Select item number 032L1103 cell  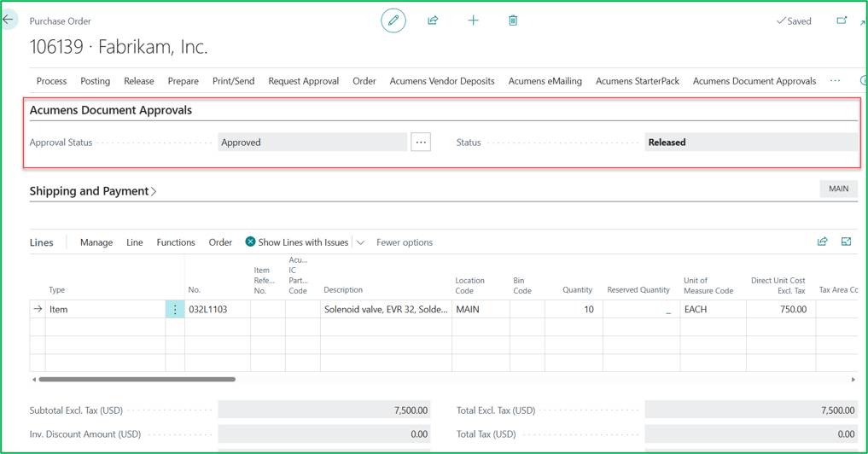pos(218,309)
